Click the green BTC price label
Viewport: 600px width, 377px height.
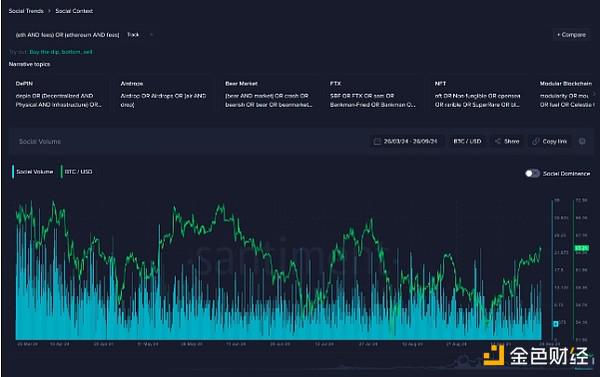click(582, 248)
